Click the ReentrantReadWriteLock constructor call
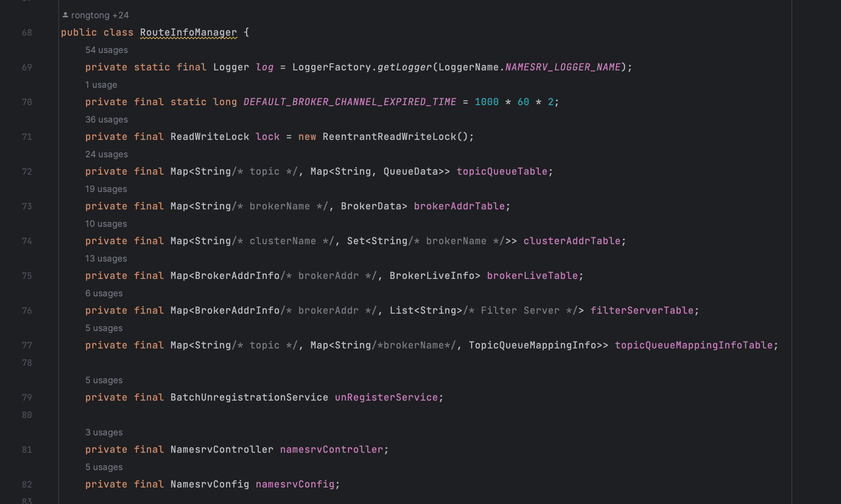This screenshot has width=841, height=504. pyautogui.click(x=389, y=137)
